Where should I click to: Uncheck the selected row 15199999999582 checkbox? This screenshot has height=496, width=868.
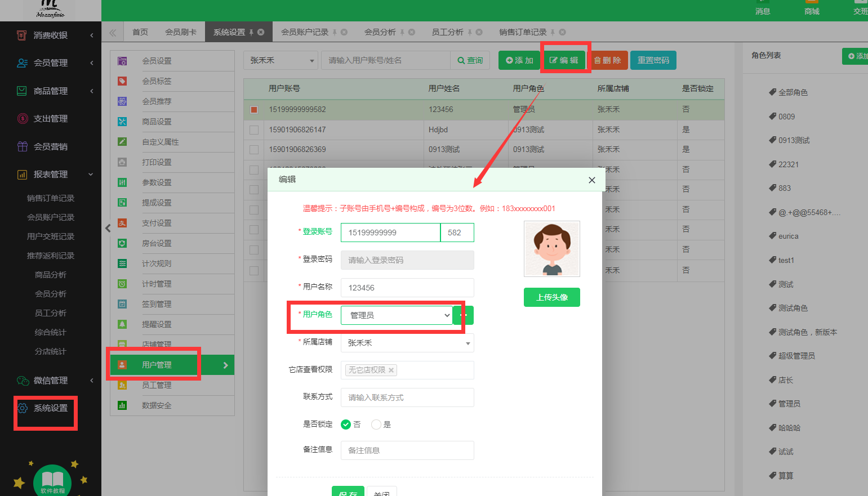(x=254, y=110)
